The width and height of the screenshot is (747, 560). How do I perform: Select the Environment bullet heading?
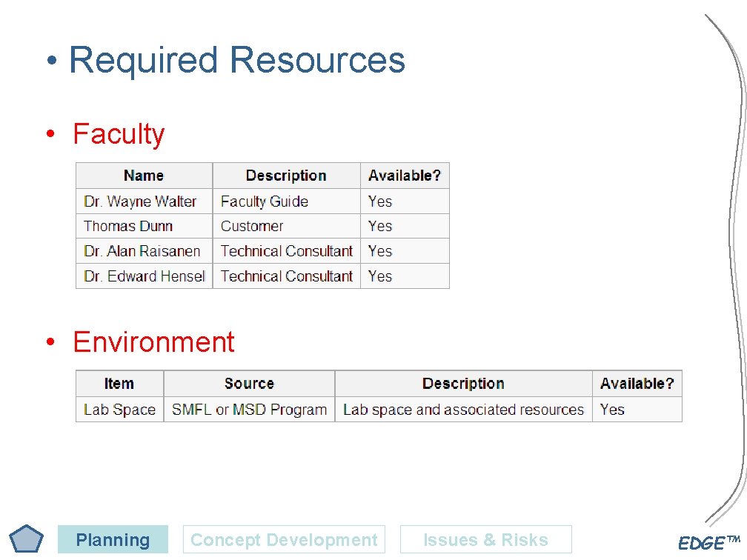(x=153, y=342)
